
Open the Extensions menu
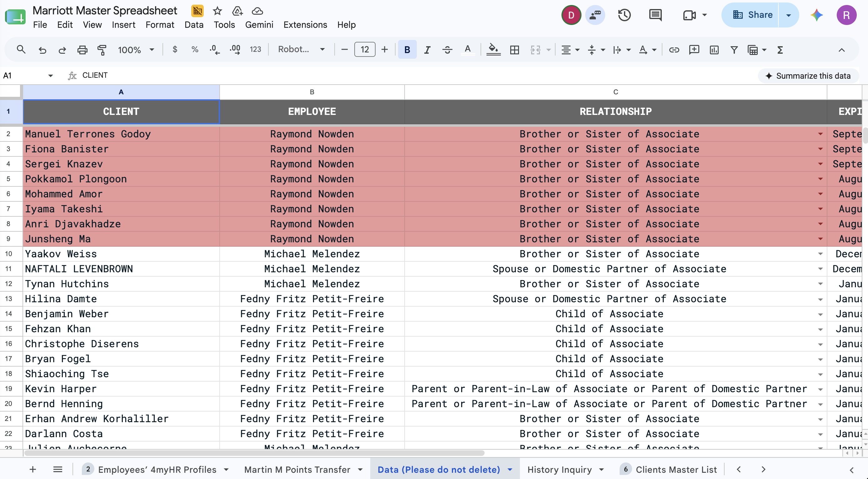[305, 25]
